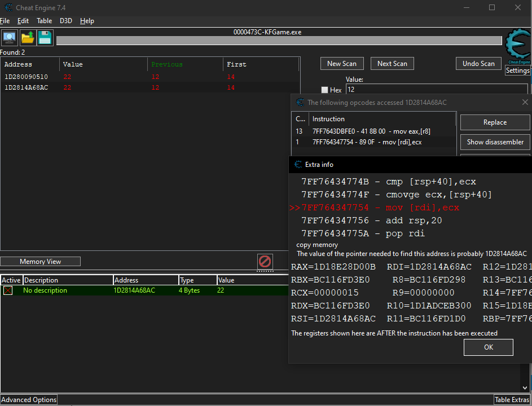Click the Show disassembler button
The image size is (532, 406).
tap(495, 142)
